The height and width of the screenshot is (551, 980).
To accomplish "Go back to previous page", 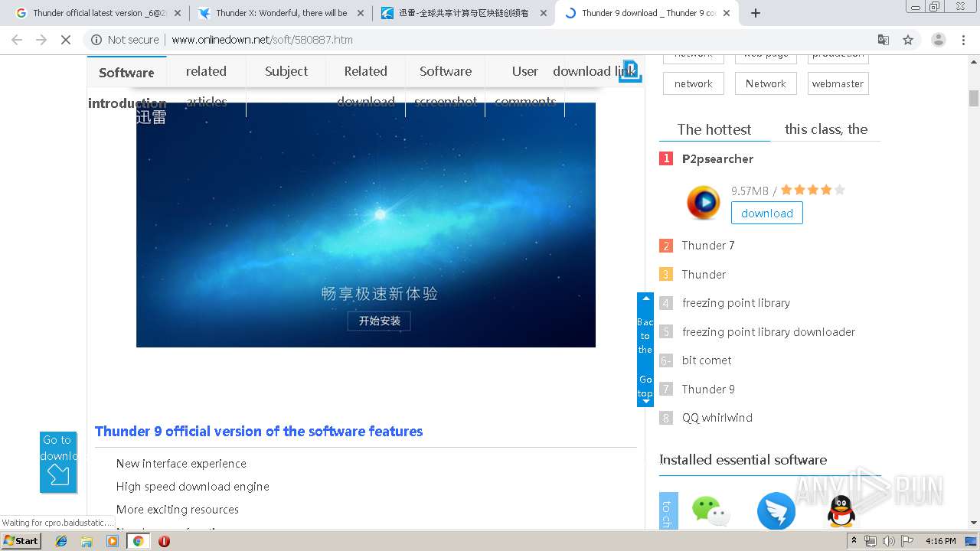I will (17, 40).
